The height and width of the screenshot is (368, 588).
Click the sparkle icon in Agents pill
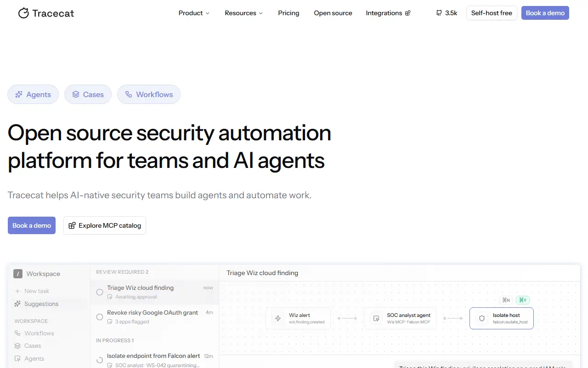(x=19, y=94)
